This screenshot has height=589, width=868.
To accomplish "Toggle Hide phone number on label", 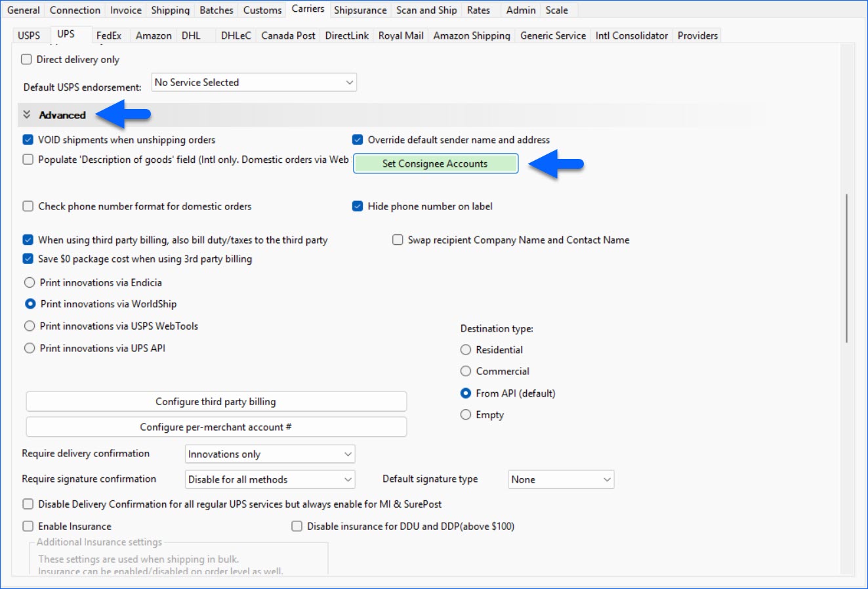I will 358,206.
